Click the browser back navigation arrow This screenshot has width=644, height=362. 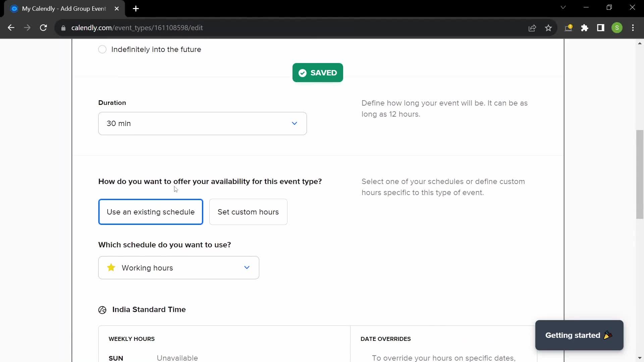[11, 28]
